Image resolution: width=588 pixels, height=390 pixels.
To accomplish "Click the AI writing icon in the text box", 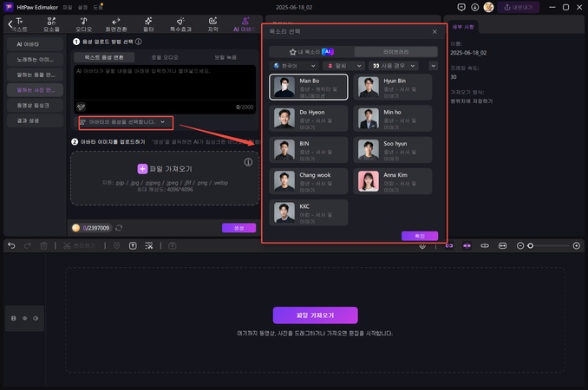I will 81,107.
